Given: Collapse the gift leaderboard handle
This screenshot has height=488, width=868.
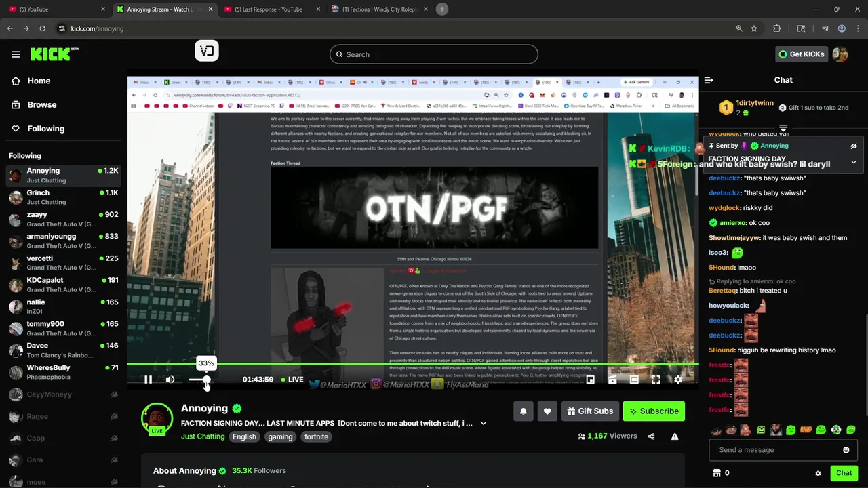Looking at the screenshot, I should tap(783, 127).
